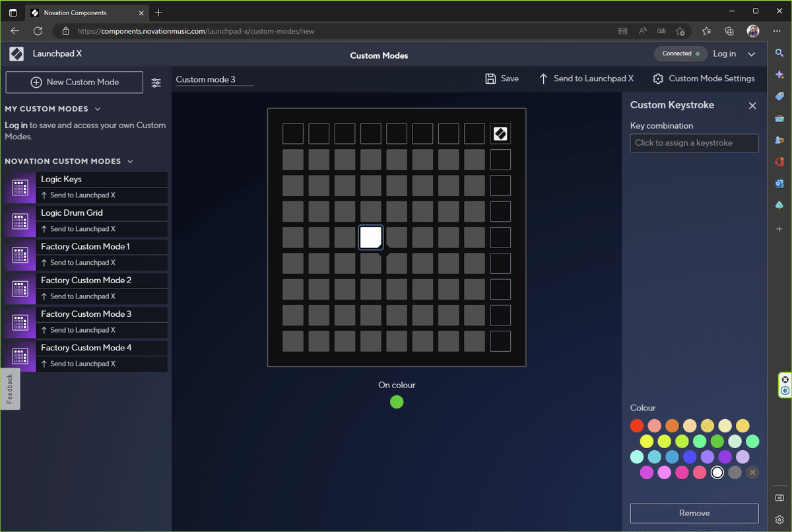Follow the Log in link under My Custom Modes

[16, 125]
